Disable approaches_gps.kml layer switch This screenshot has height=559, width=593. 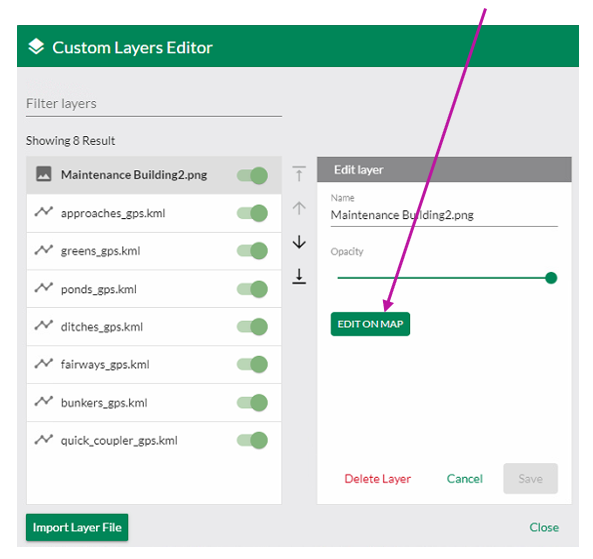[x=252, y=213]
